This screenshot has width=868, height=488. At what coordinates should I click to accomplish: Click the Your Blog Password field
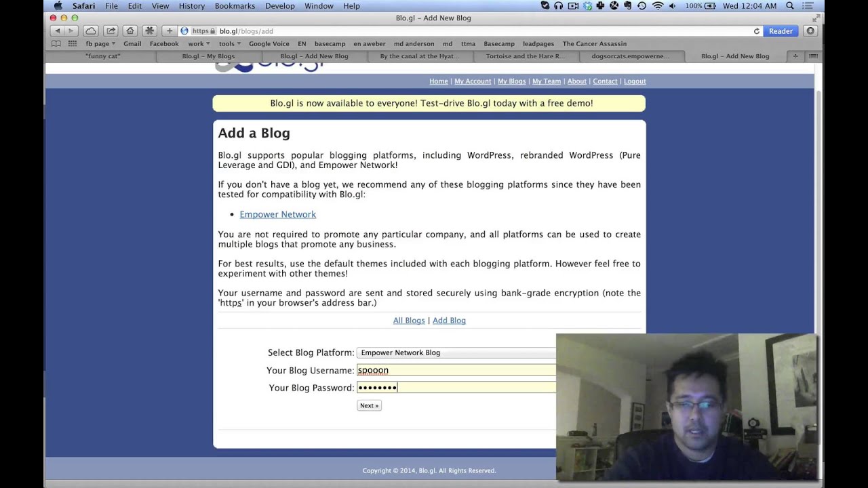coord(456,388)
